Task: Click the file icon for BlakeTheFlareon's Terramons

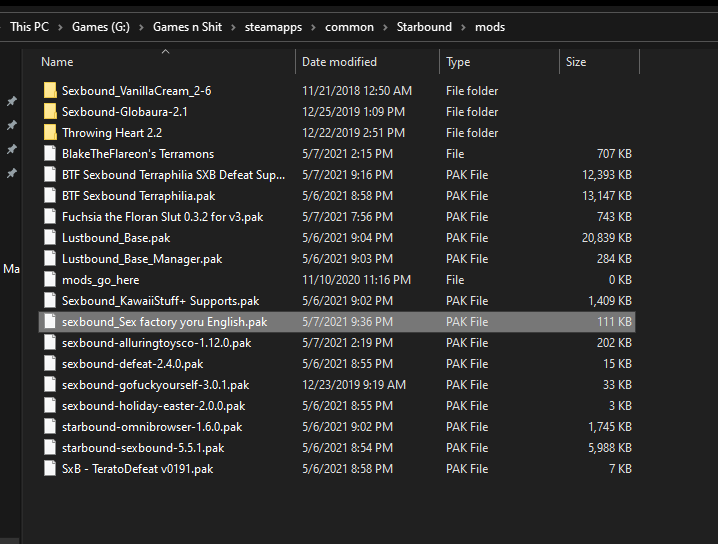Action: tap(50, 153)
